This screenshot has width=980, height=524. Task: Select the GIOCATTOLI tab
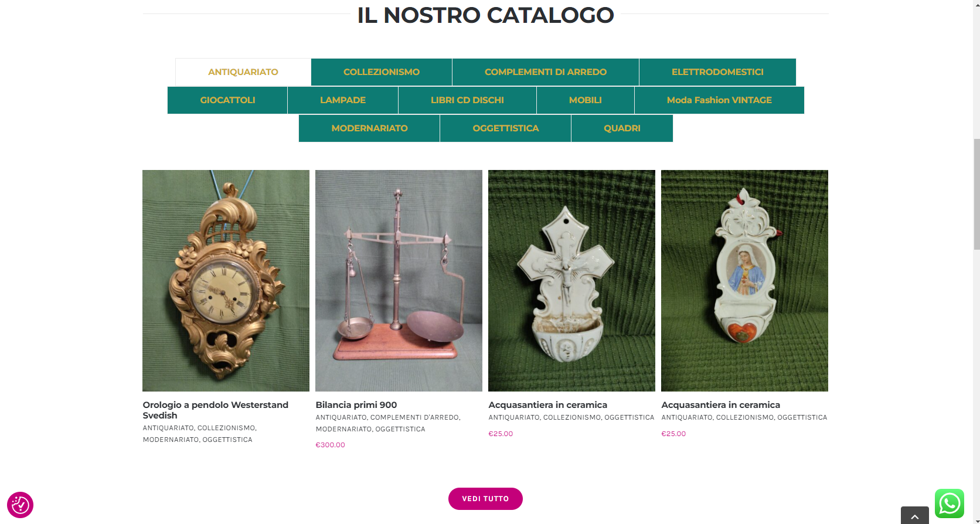[227, 100]
